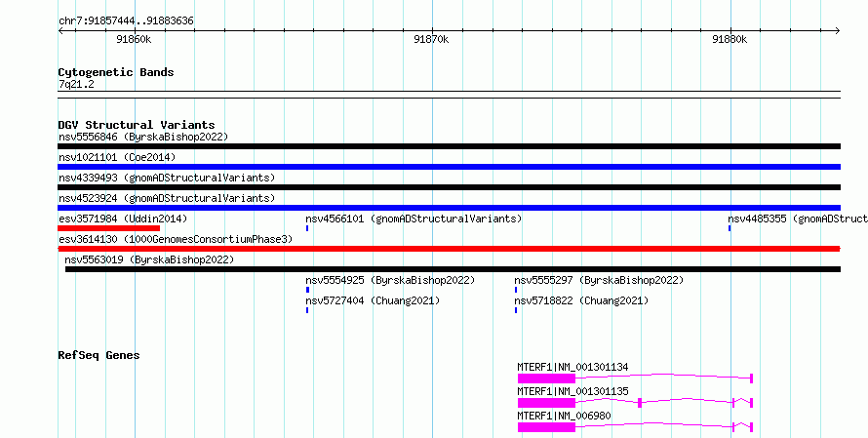This screenshot has width=868, height=438.
Task: Click the nsv5718822 (Chuang2021) blue marker
Action: (x=516, y=310)
